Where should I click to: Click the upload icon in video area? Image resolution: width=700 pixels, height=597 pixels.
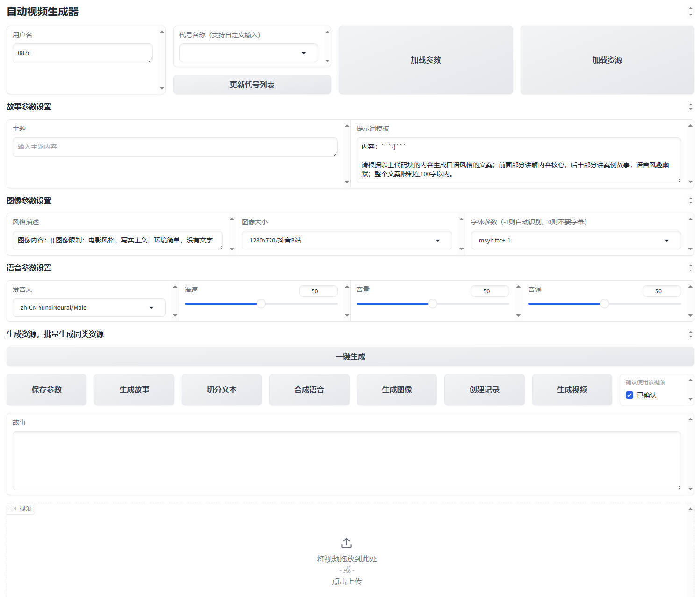346,543
